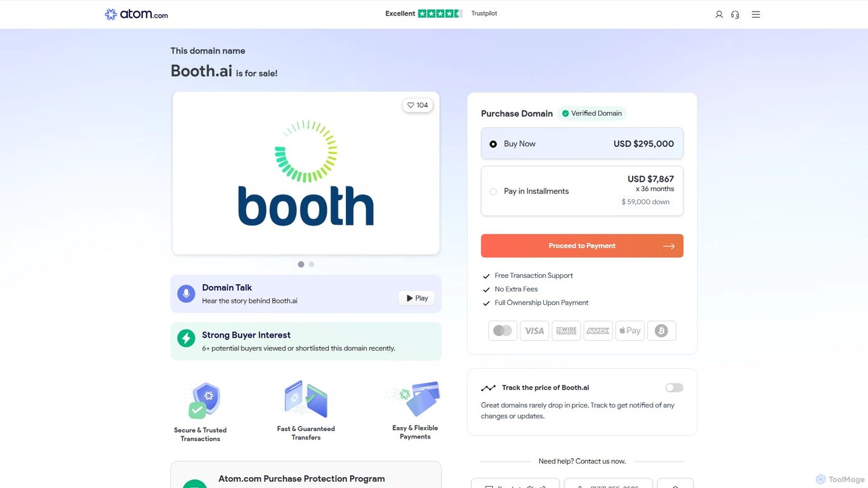Click 'Hear the story behind Booth.ai' text
Screen dimensions: 868x488
[x=250, y=301]
